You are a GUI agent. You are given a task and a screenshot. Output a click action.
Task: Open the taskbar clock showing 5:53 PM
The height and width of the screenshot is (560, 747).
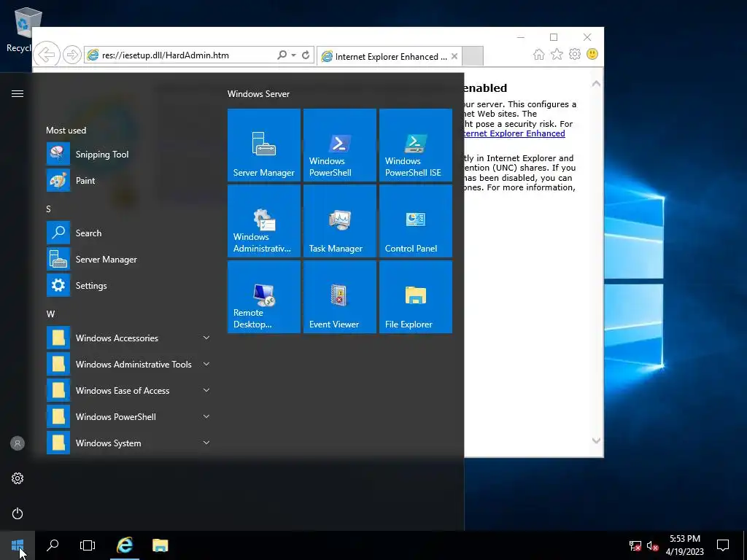point(684,545)
